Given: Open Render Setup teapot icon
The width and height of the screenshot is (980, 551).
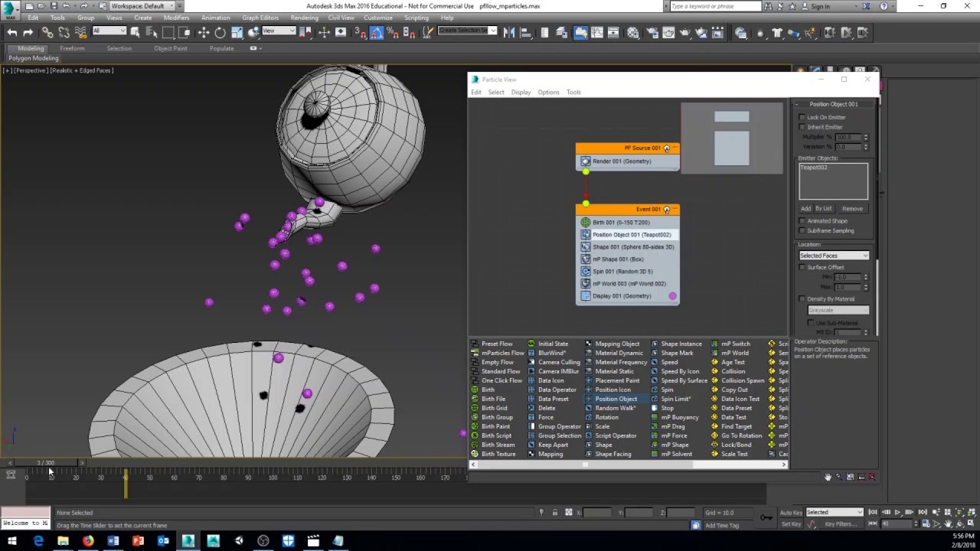Looking at the screenshot, I should (652, 32).
